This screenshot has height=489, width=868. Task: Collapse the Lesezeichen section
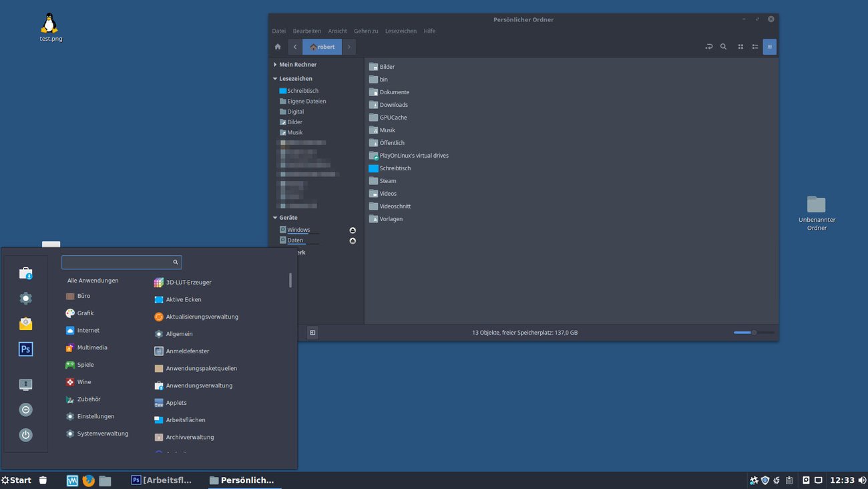[x=274, y=78]
